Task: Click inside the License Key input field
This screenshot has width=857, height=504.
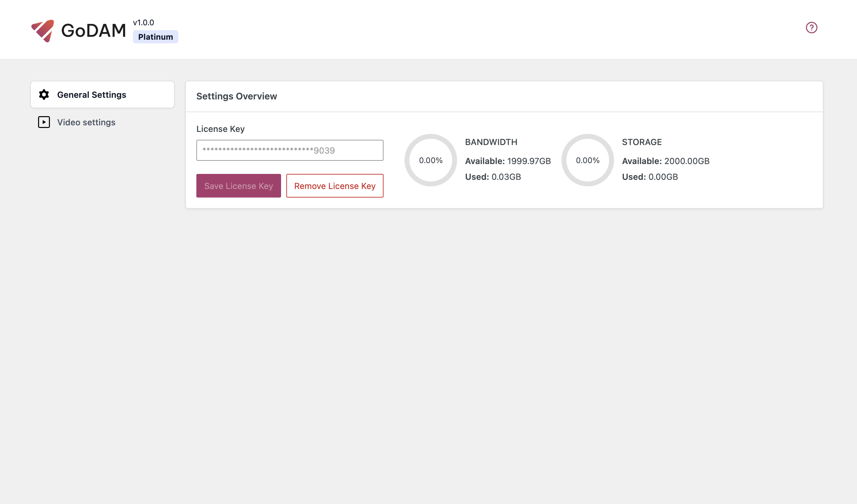Action: coord(290,150)
